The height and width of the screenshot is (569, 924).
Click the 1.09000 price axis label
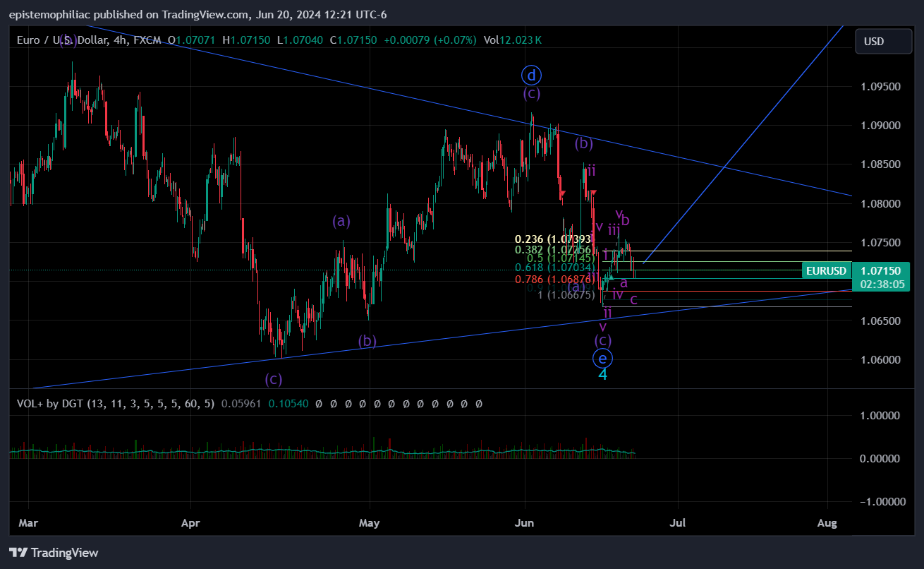click(881, 126)
